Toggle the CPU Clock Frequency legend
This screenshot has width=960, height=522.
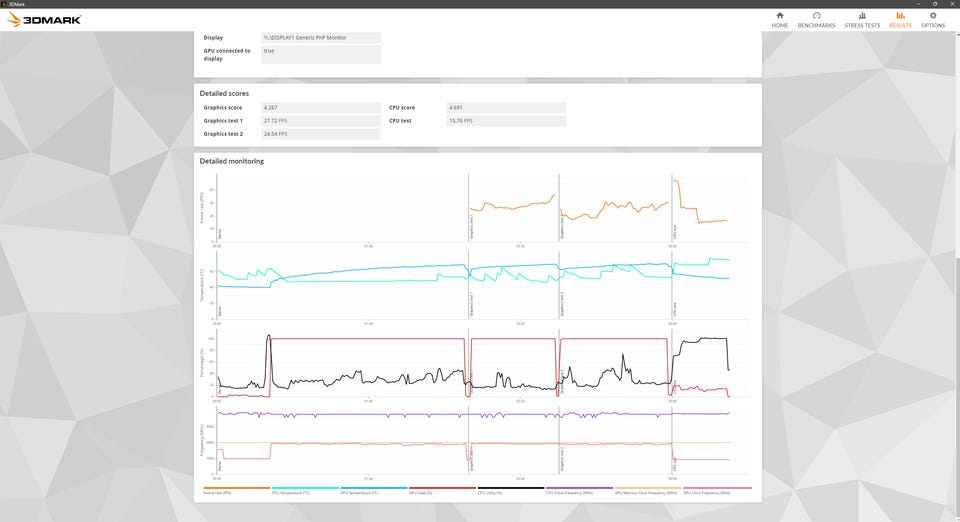tap(579, 490)
